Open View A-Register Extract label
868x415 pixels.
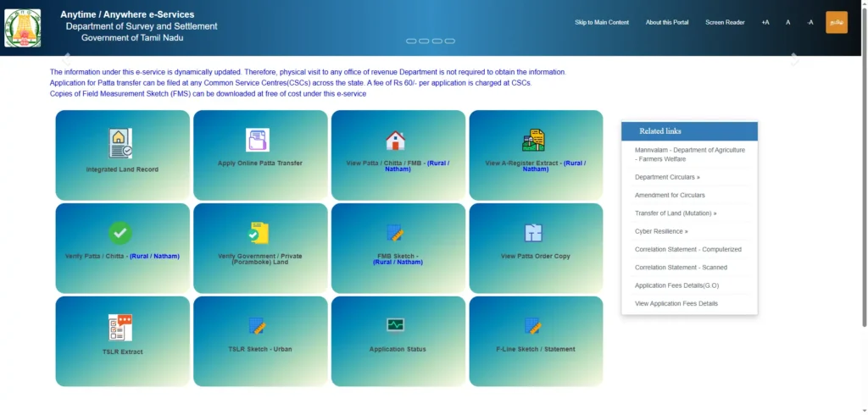(536, 166)
